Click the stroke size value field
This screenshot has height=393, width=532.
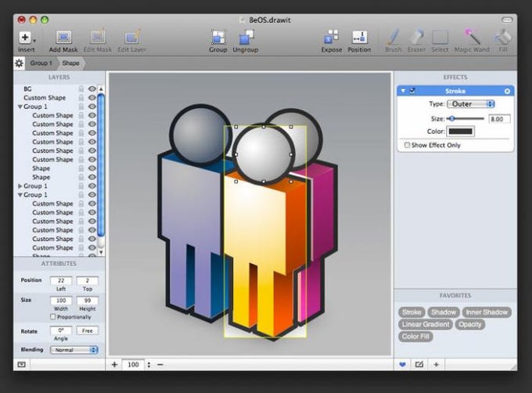coord(499,119)
